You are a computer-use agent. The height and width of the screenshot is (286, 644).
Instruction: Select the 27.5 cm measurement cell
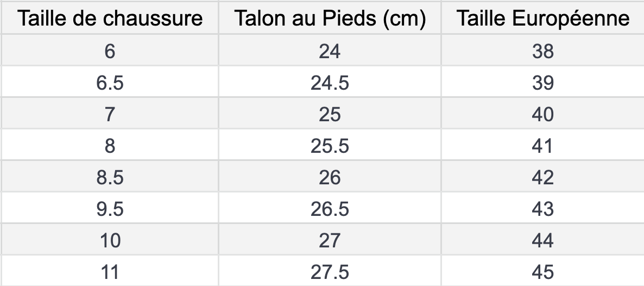(x=330, y=271)
